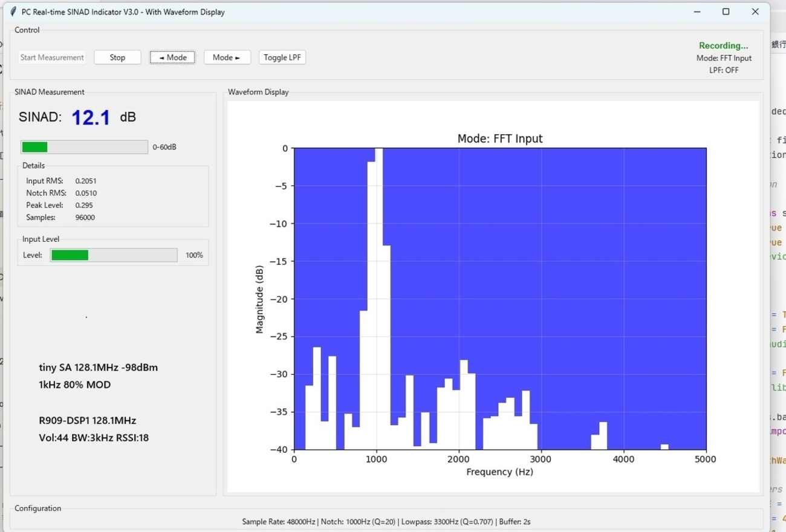Close the SINAD Indicator window
Image resolution: width=786 pixels, height=532 pixels.
(755, 11)
